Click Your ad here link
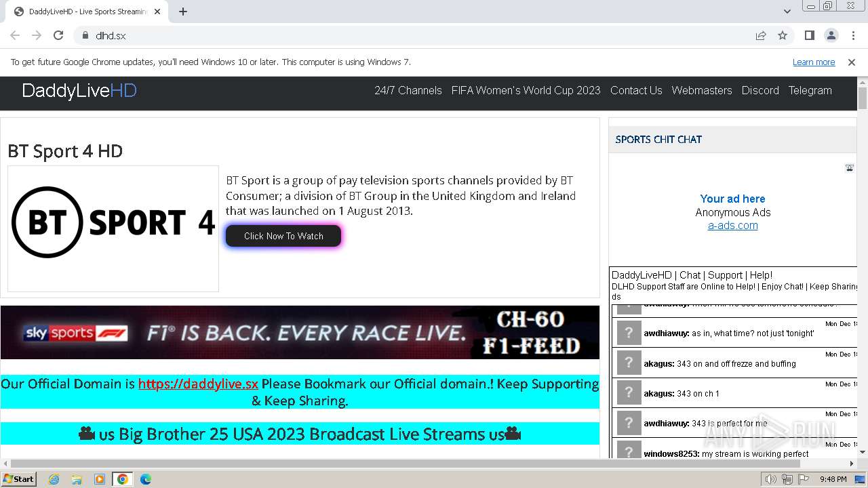The image size is (868, 488). click(x=732, y=199)
